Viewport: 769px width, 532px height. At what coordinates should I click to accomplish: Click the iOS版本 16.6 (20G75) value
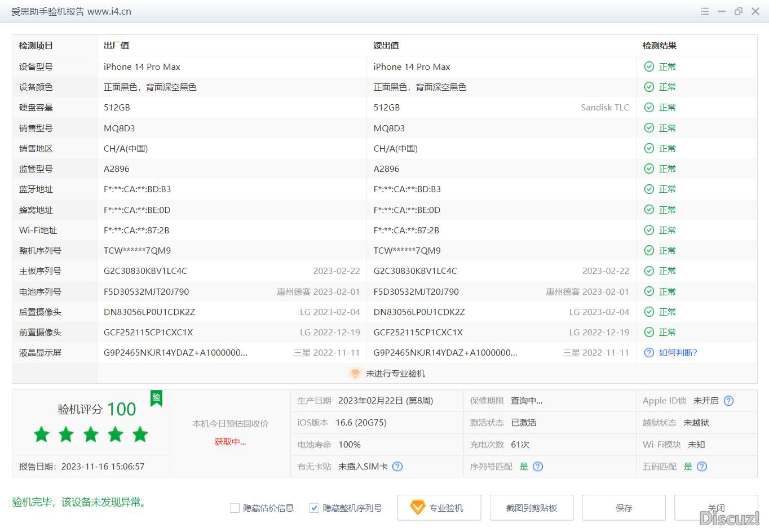tap(361, 423)
